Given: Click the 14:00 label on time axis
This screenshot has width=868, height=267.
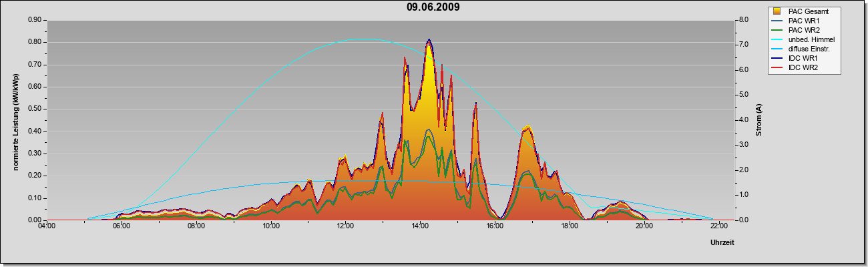Looking at the screenshot, I should [420, 227].
